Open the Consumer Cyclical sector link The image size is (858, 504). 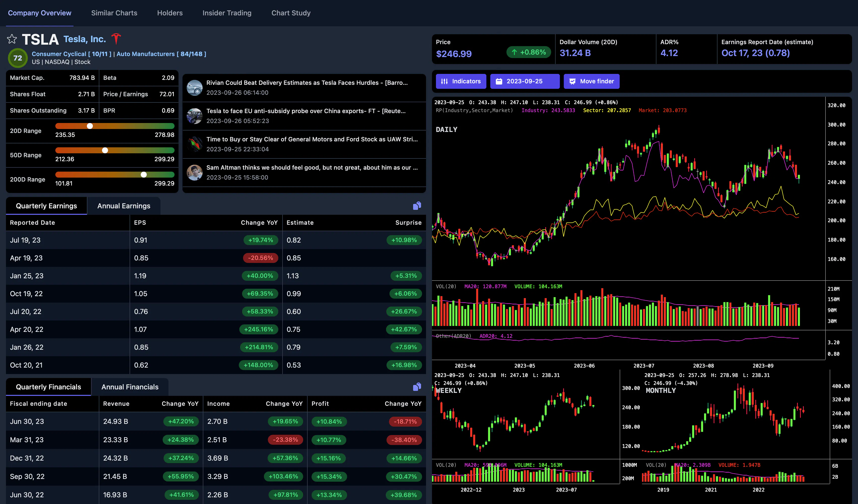pyautogui.click(x=71, y=54)
